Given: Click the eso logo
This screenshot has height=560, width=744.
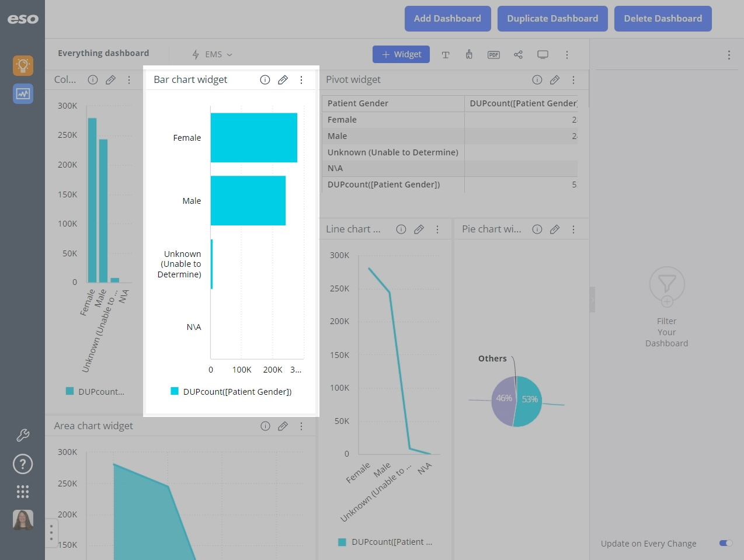Looking at the screenshot, I should click(x=23, y=19).
